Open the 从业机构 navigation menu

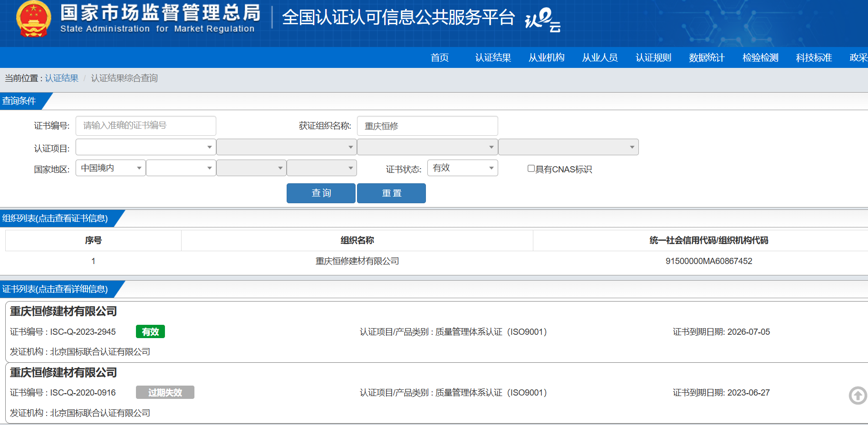click(547, 58)
